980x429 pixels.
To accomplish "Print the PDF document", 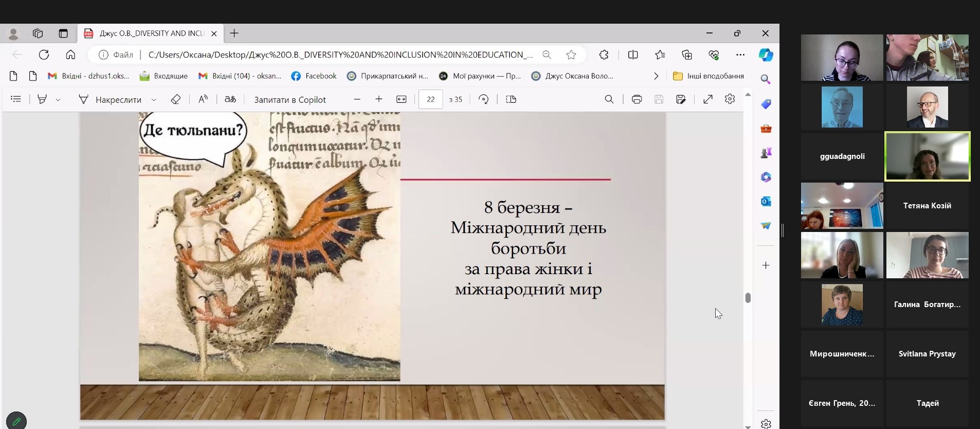I will click(x=637, y=99).
